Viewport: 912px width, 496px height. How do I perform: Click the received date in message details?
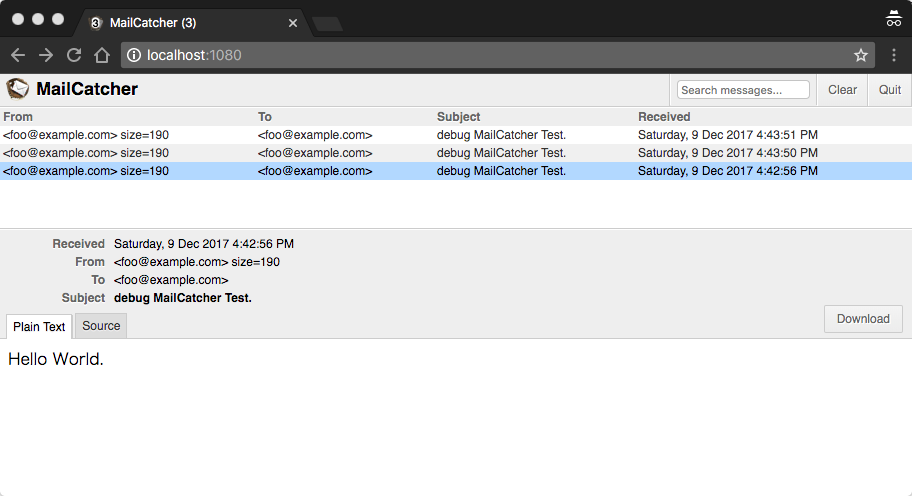[204, 244]
